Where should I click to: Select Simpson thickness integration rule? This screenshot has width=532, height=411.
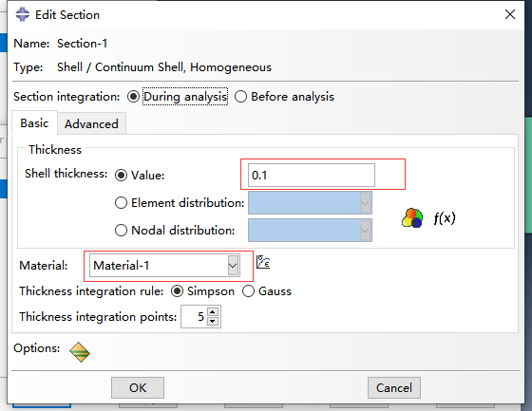click(x=177, y=291)
